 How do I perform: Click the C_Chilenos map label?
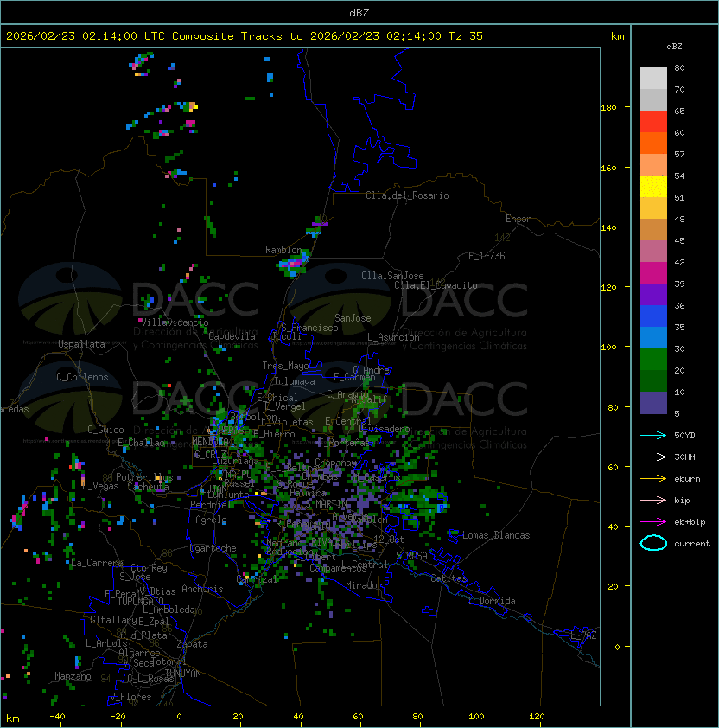pyautogui.click(x=82, y=377)
